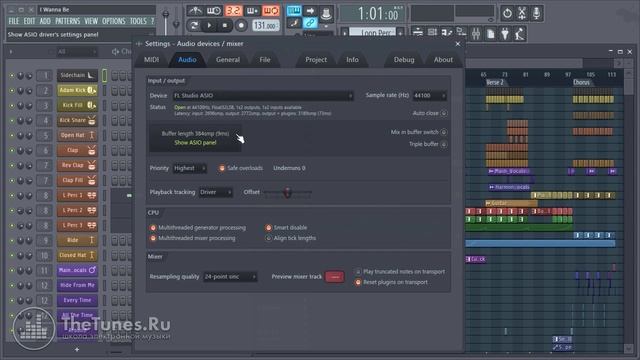The height and width of the screenshot is (360, 640).
Task: Switch to the File settings tab
Action: coord(265,60)
